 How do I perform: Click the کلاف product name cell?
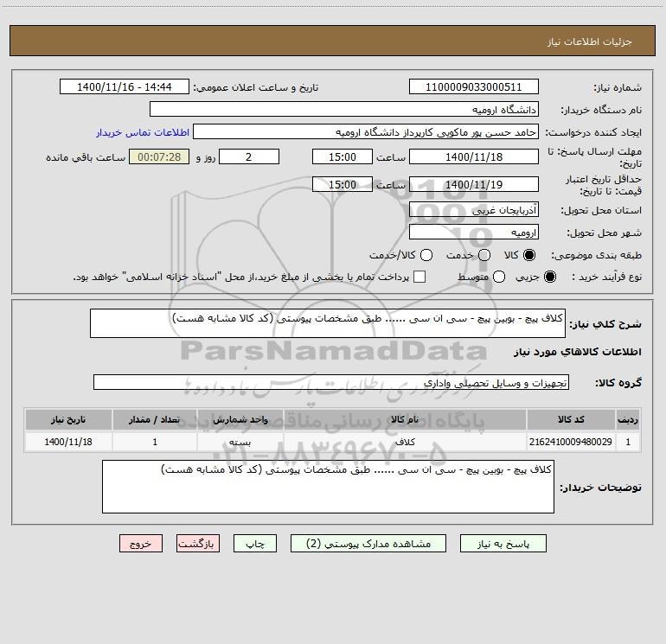click(405, 442)
